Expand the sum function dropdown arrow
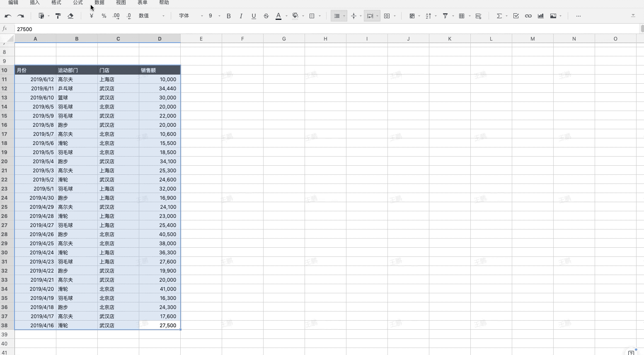The height and width of the screenshot is (355, 644). click(506, 16)
